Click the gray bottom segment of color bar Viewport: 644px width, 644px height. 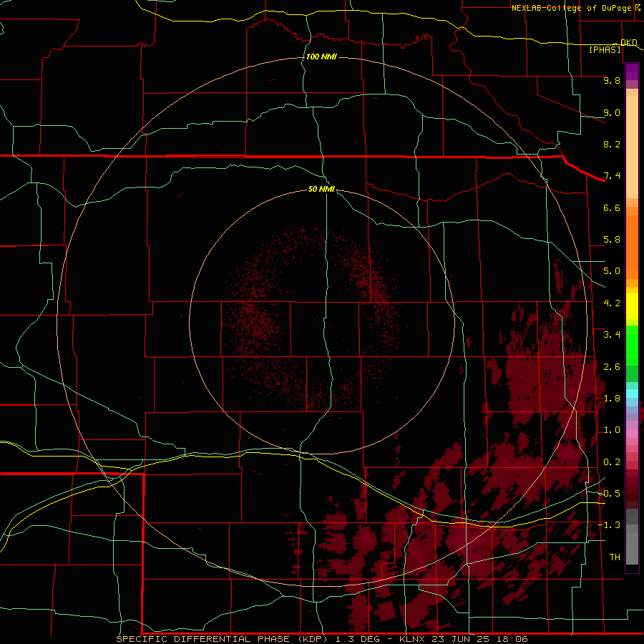point(632,548)
